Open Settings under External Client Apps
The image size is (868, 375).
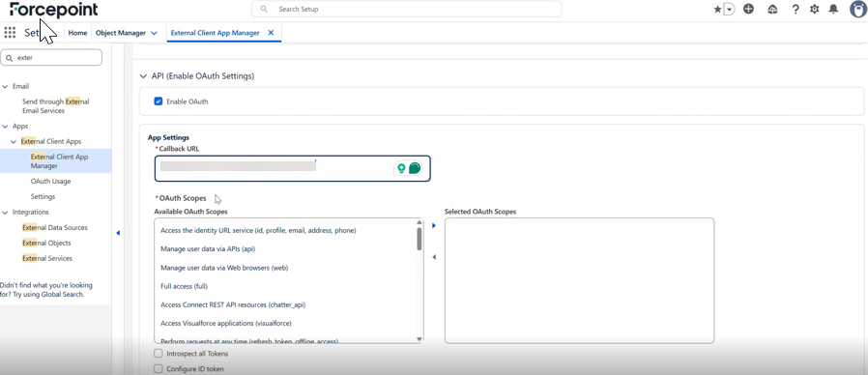click(43, 196)
